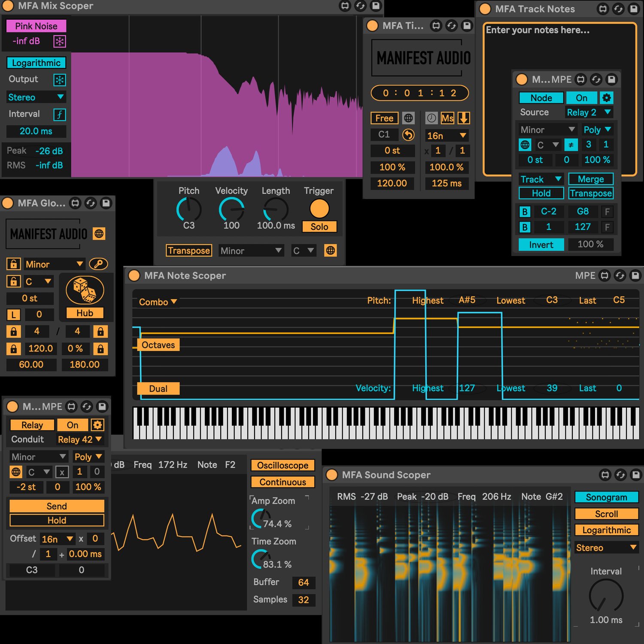Click the down-arrow icon beside Ms button
This screenshot has height=644, width=644.
click(x=464, y=118)
